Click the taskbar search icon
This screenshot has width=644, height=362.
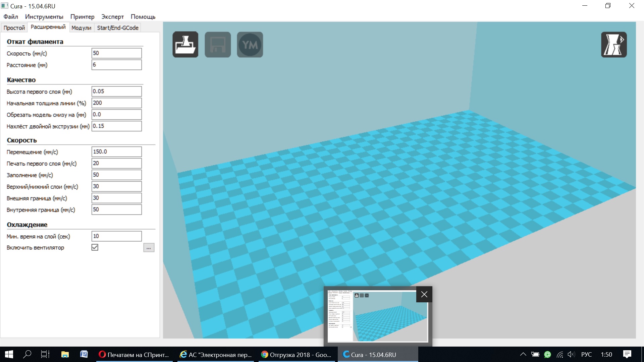pos(27,354)
